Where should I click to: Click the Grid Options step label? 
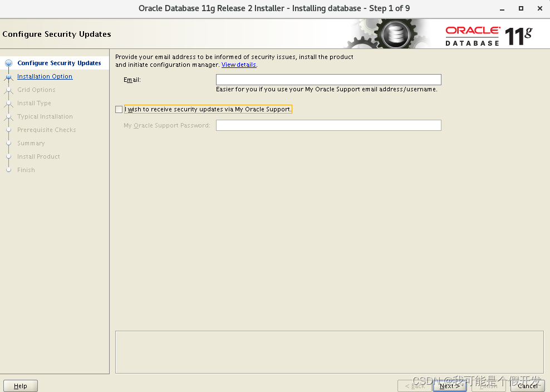(x=37, y=90)
